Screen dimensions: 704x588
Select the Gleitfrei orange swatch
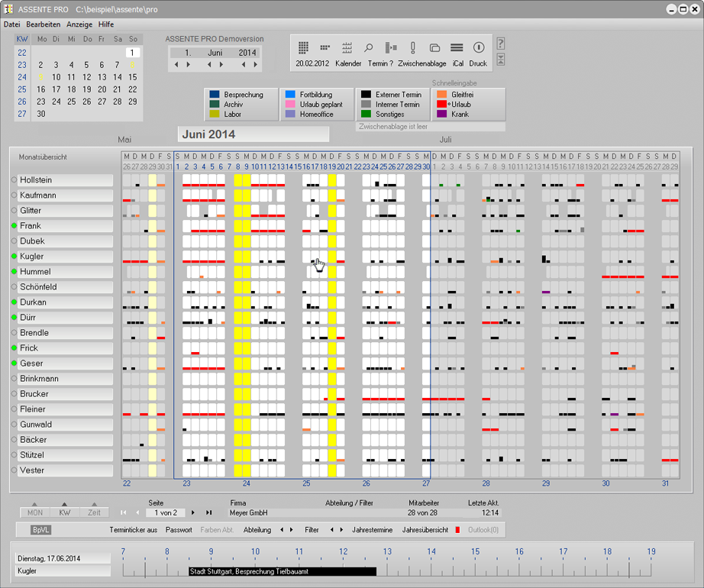pyautogui.click(x=442, y=94)
